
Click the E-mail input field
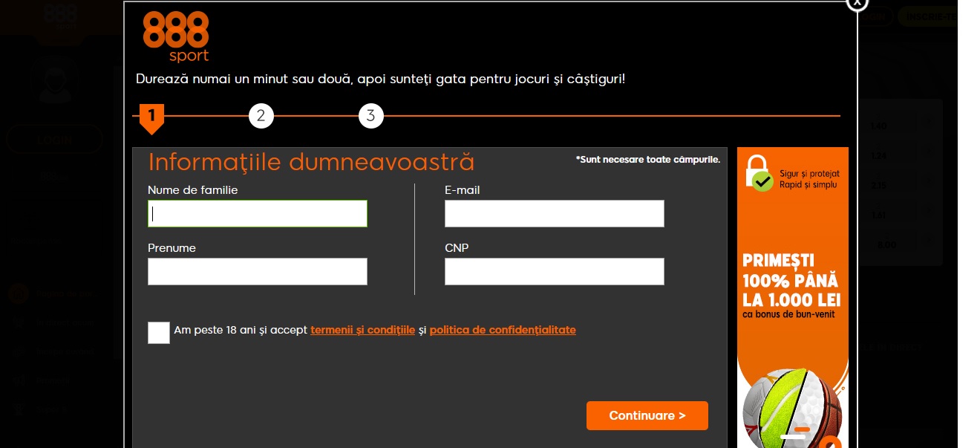555,214
